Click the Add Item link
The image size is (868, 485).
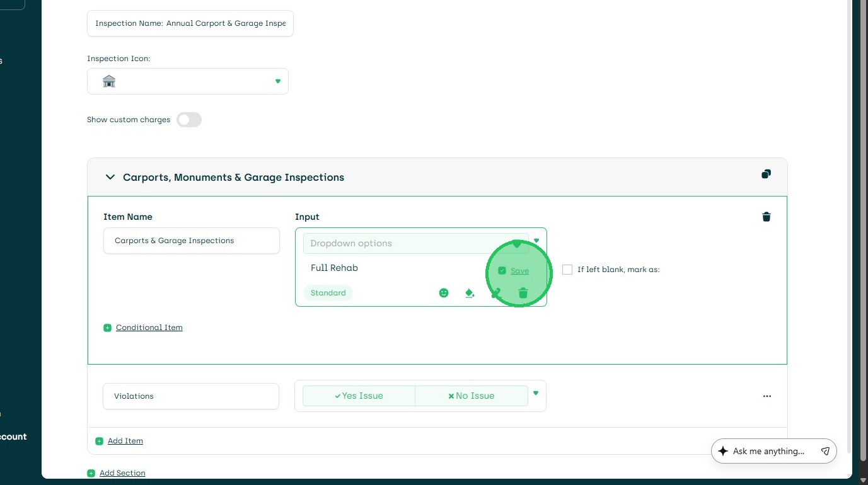point(125,441)
